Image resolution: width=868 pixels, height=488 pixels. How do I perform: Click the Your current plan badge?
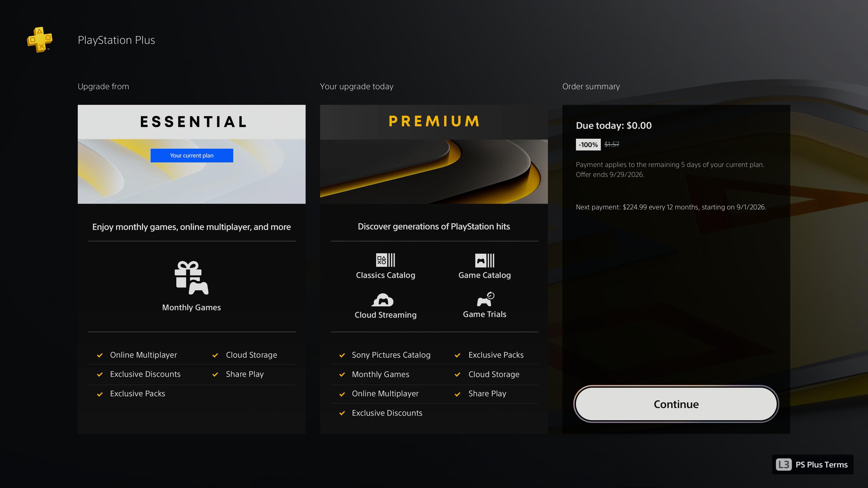click(x=192, y=156)
